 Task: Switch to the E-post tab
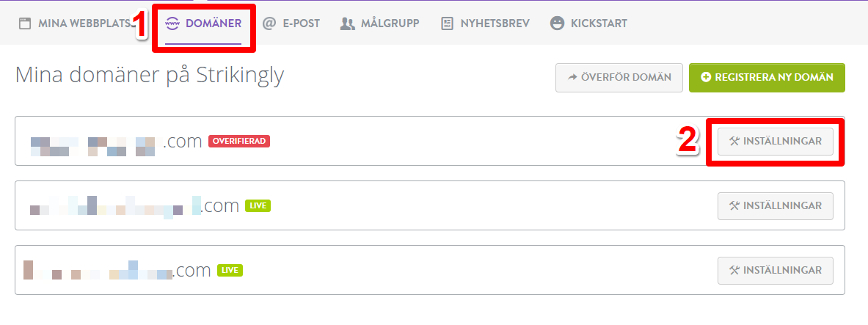301,23
